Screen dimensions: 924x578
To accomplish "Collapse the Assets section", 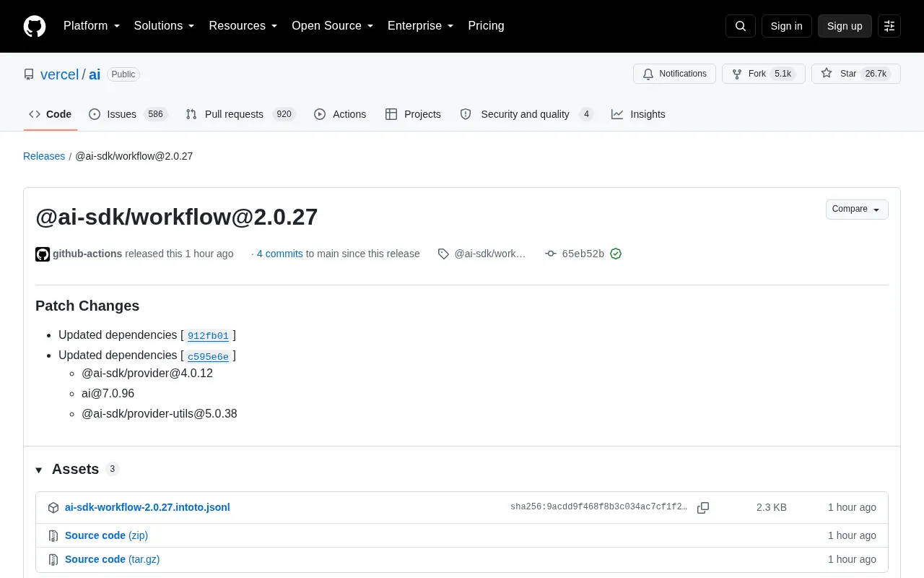I will [77, 470].
